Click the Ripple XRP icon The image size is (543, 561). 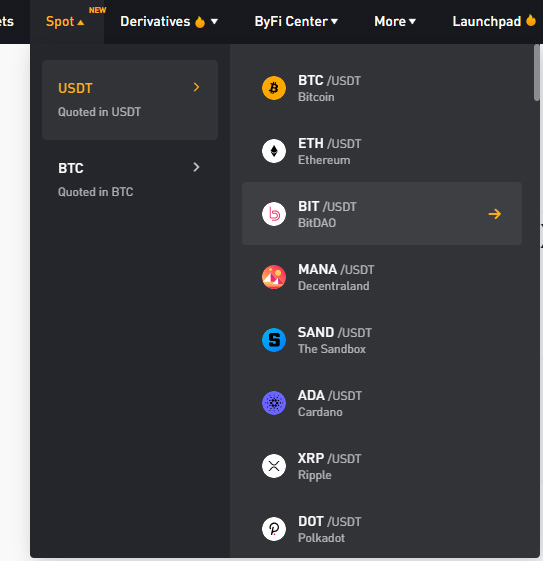[x=274, y=466]
